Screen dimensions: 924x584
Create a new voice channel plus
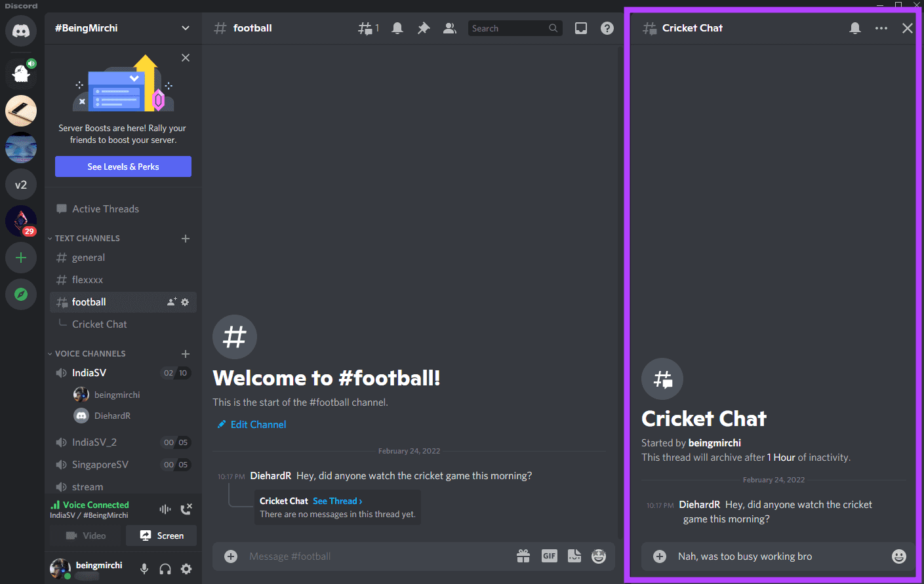coord(186,354)
